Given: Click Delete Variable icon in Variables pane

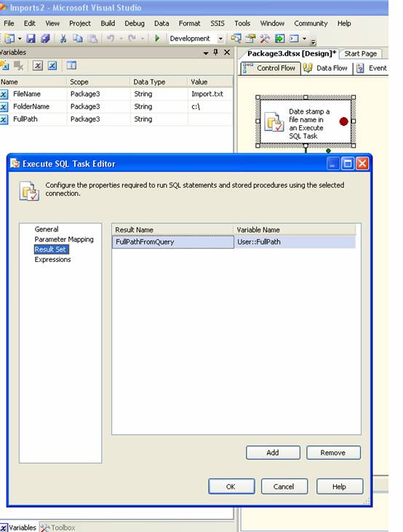Looking at the screenshot, I should pyautogui.click(x=19, y=65).
